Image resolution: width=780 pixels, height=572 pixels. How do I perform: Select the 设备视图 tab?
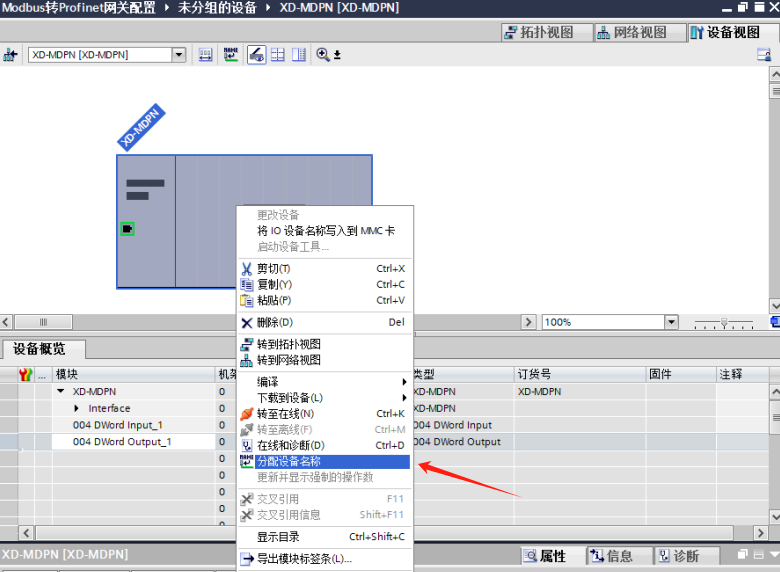click(732, 33)
